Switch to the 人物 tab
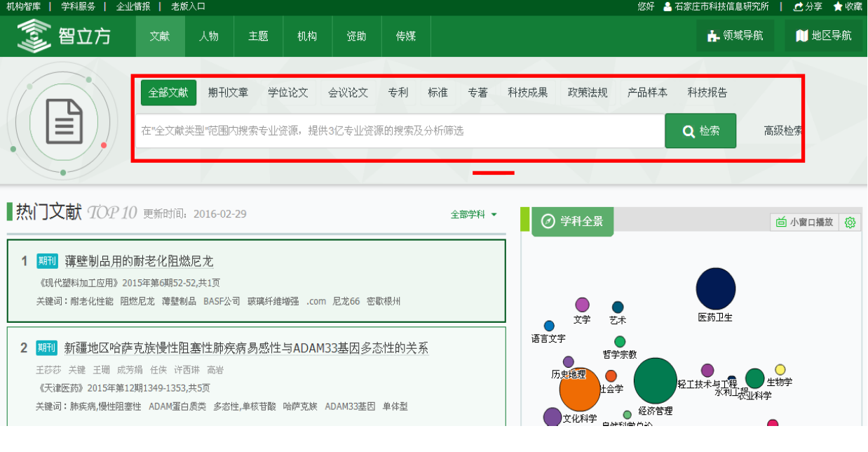 (209, 36)
